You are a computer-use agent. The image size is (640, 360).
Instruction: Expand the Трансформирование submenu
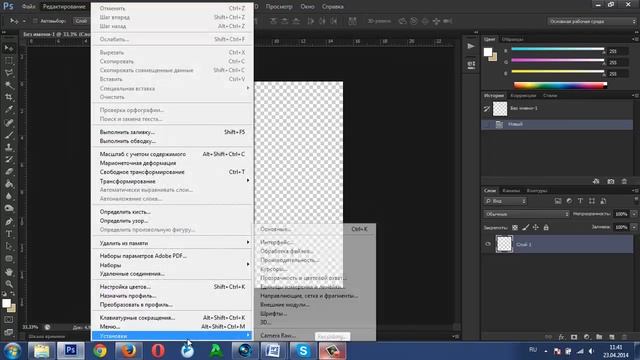173,181
